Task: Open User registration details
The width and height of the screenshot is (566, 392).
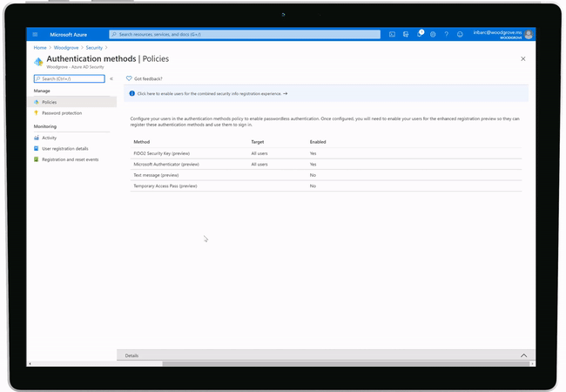Action: [x=64, y=148]
